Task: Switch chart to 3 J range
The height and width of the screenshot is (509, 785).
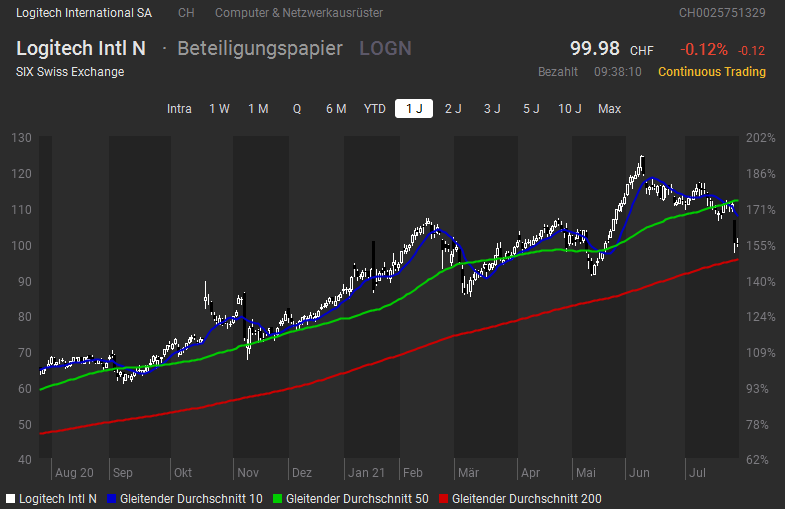Action: (492, 109)
